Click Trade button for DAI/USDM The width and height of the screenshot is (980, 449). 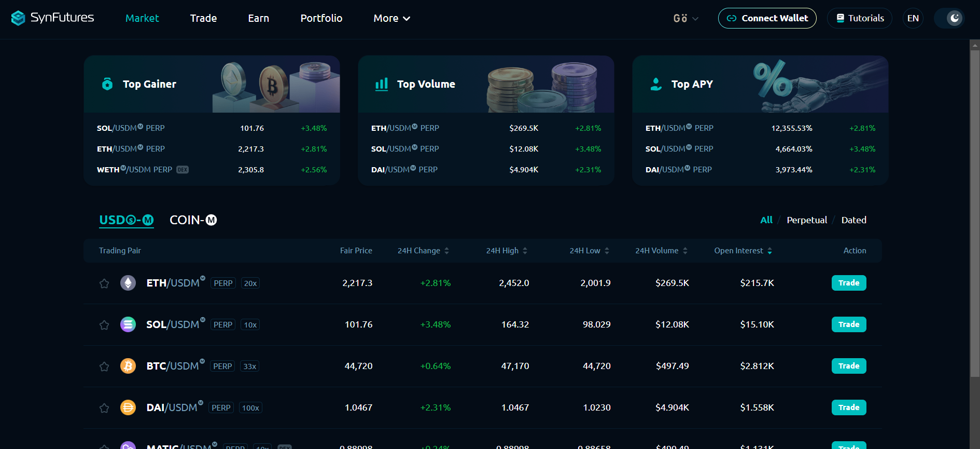[849, 407]
